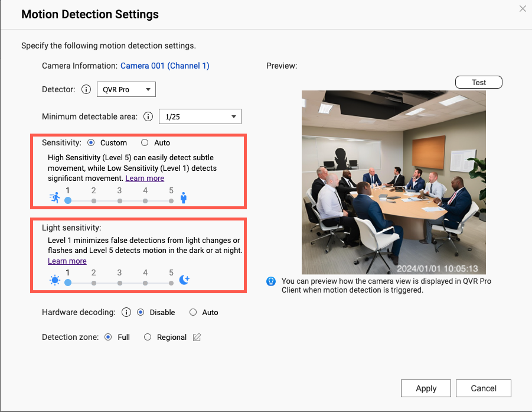Set Sensitivity slider to level 3
Screen dimensions: 532x412
click(x=120, y=200)
